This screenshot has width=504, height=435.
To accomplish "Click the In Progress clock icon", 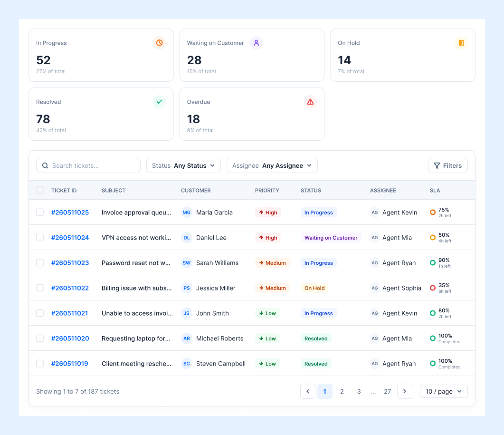I will pyautogui.click(x=159, y=43).
